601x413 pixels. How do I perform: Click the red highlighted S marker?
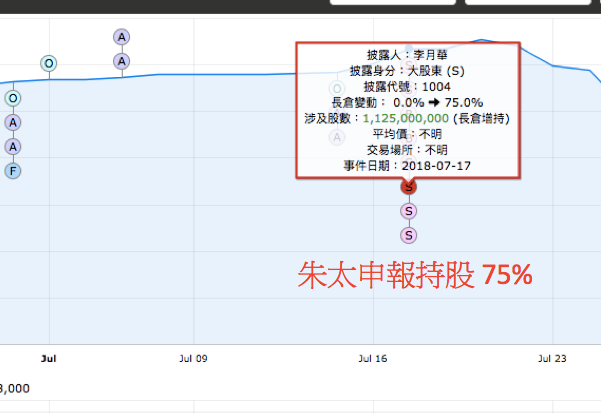(x=408, y=187)
